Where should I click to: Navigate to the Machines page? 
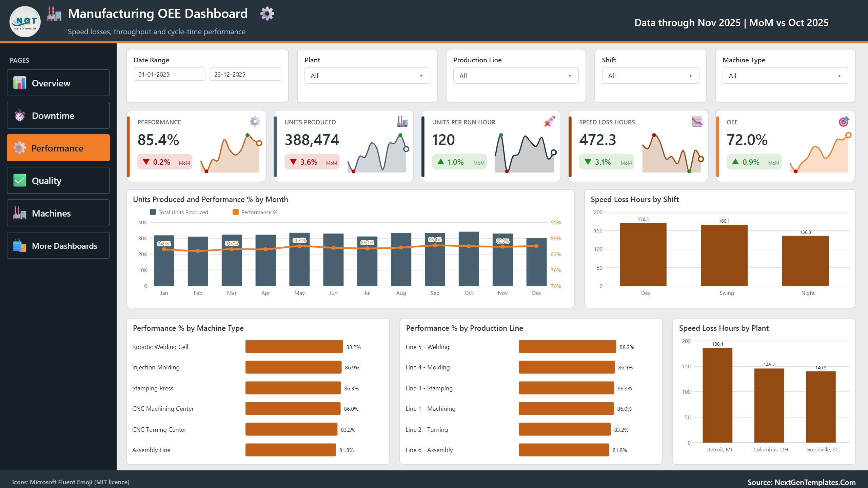pos(58,213)
